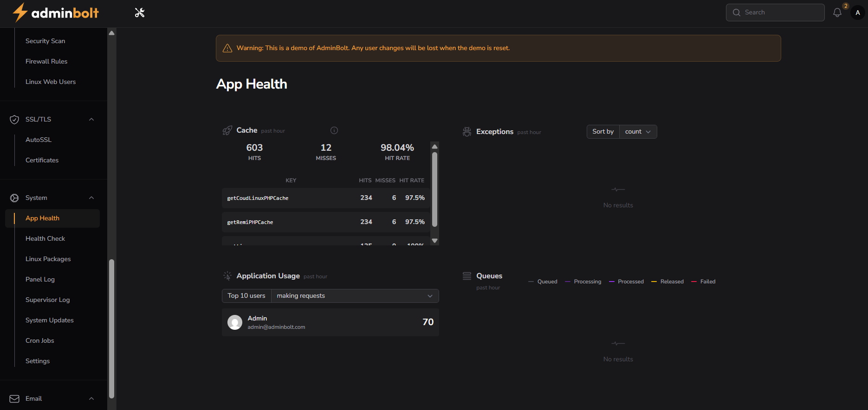
Task: Go to Linux Packages
Action: coord(48,259)
